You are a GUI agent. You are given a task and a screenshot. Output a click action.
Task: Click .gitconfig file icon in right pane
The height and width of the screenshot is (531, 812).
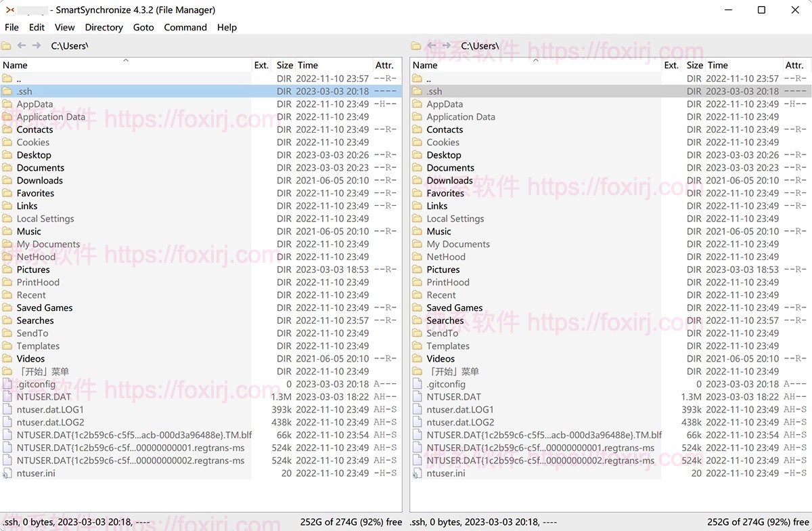pyautogui.click(x=418, y=384)
